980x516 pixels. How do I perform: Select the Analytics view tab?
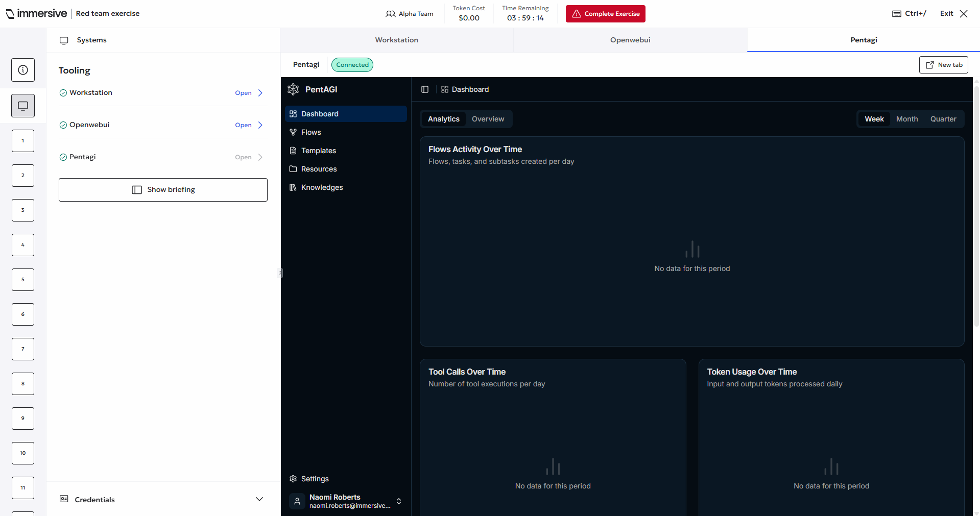coord(444,119)
